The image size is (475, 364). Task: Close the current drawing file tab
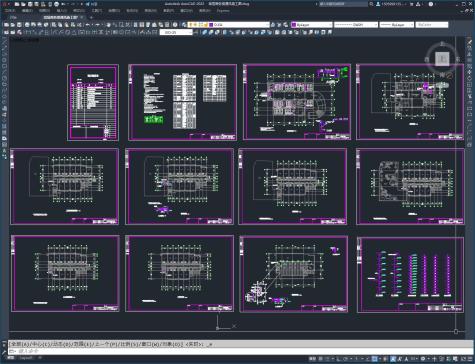tap(82, 17)
